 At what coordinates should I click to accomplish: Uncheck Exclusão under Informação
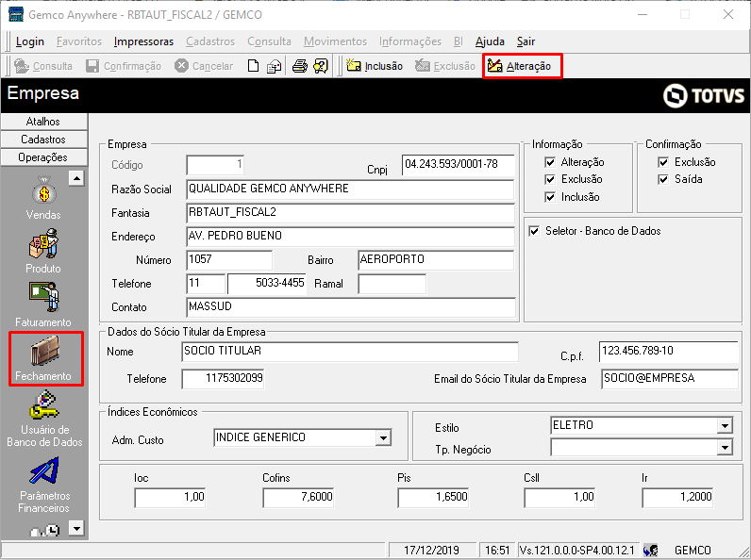(x=550, y=179)
